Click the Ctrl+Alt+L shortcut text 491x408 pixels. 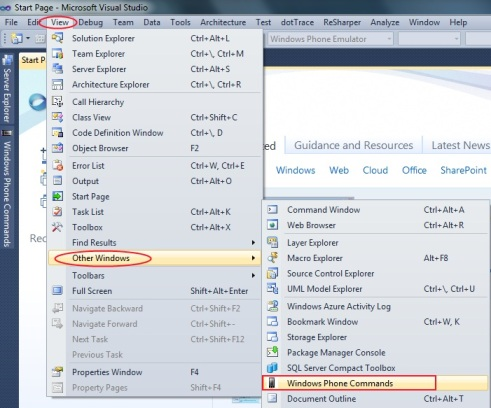(210, 38)
